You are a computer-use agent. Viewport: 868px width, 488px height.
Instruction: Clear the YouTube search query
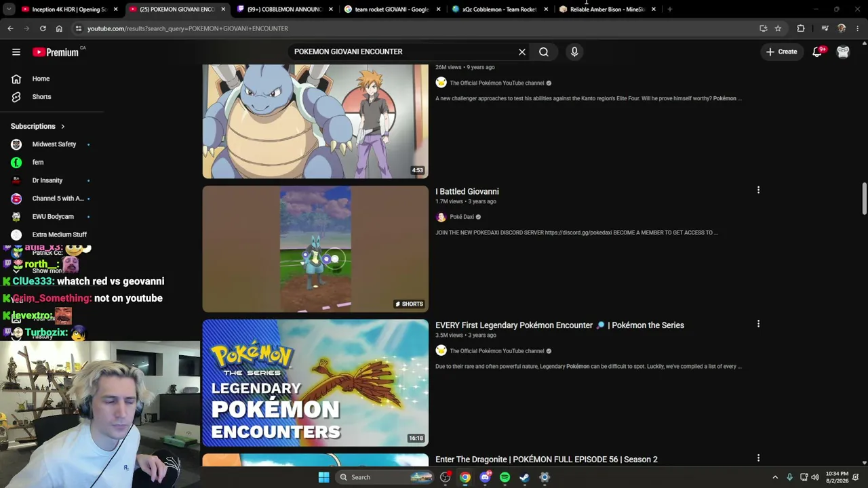522,52
